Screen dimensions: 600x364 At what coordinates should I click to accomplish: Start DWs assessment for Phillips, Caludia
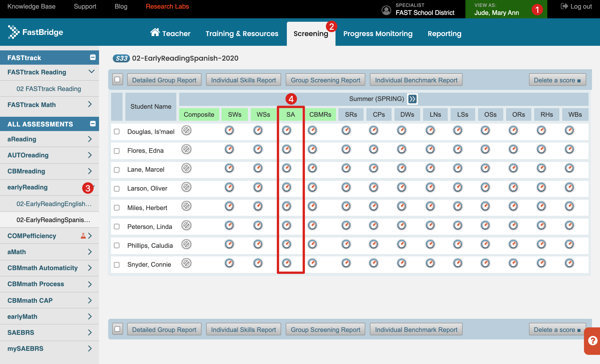point(402,244)
